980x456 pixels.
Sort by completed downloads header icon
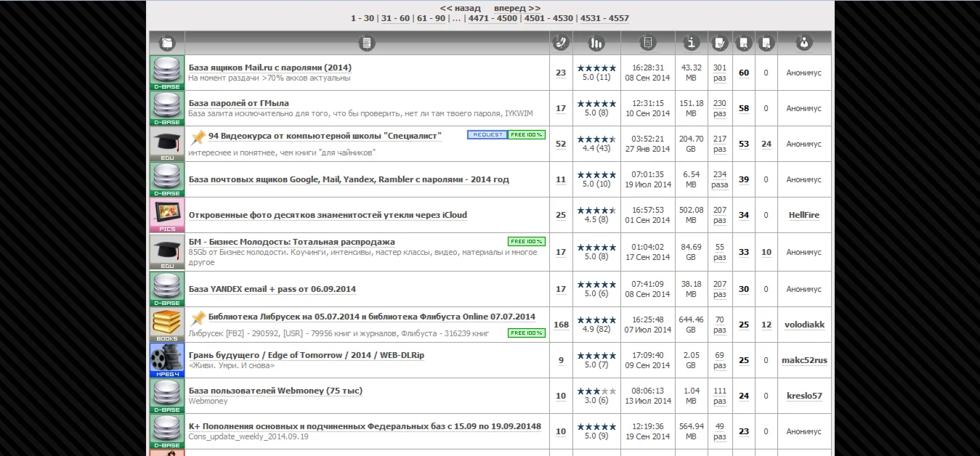(x=719, y=43)
